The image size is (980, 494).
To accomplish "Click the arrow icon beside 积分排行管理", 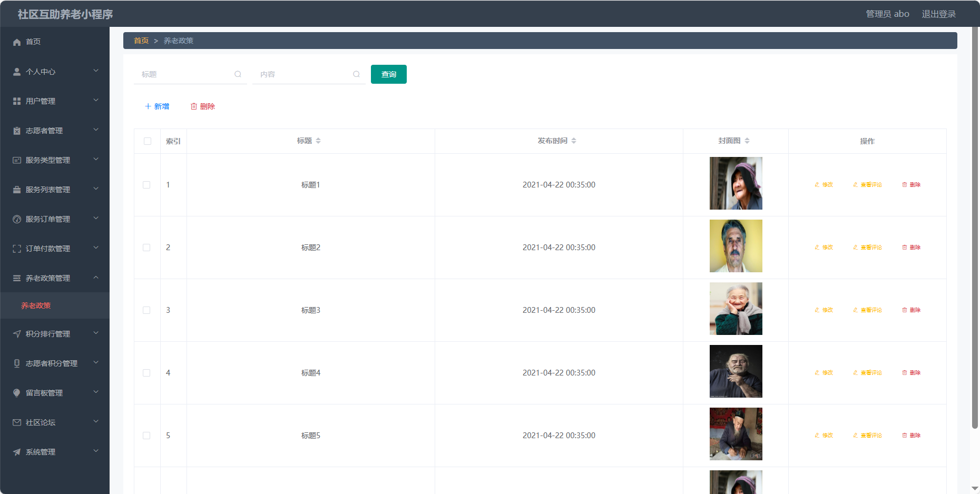I will pos(17,334).
